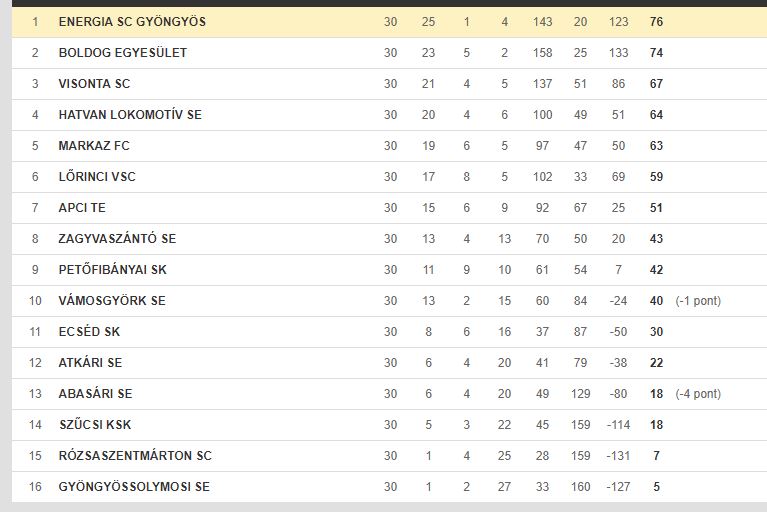767x512 pixels.
Task: Select the SZŰCSI KSK team row
Action: [x=389, y=425]
